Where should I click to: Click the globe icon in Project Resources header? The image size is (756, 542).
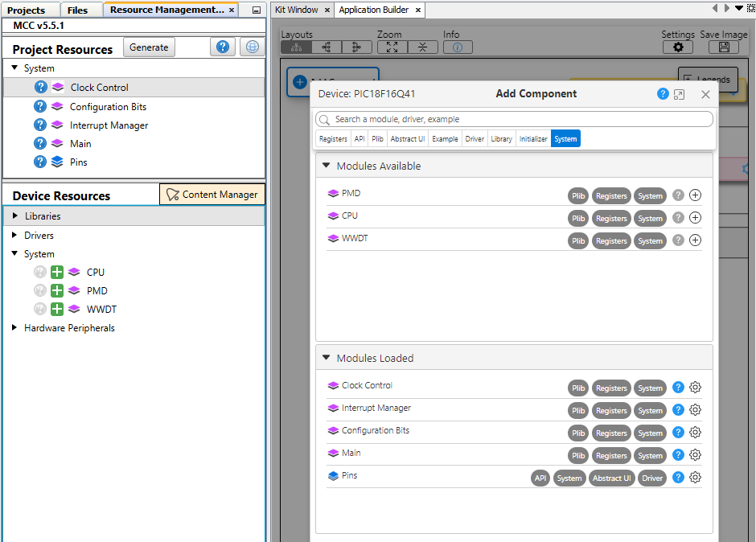(x=252, y=47)
